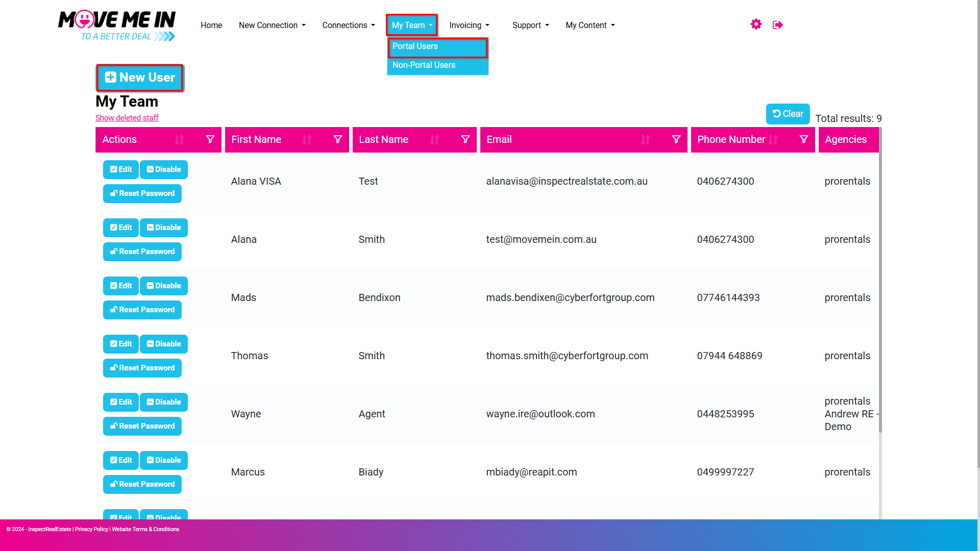Open the Show deleted staff link
The width and height of the screenshot is (980, 551).
pos(127,118)
